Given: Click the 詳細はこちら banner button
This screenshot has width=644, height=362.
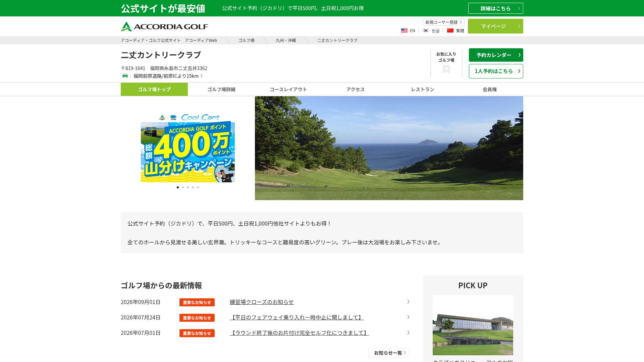Looking at the screenshot, I should pyautogui.click(x=496, y=8).
